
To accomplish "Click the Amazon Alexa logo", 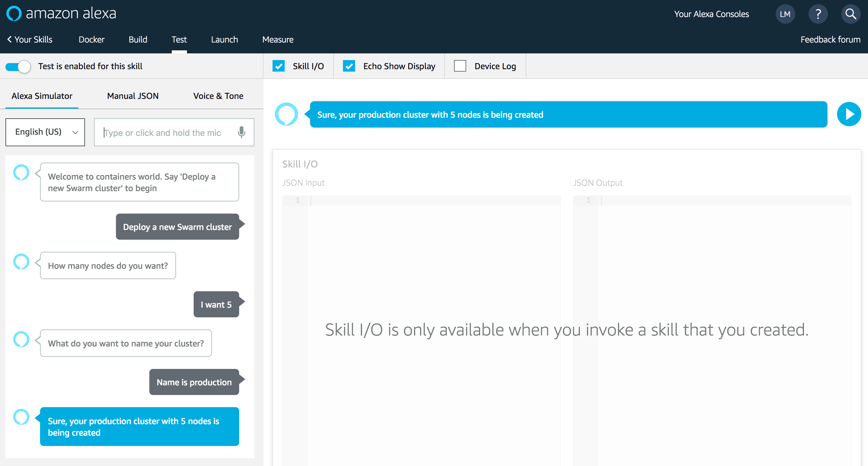I will 61,13.
